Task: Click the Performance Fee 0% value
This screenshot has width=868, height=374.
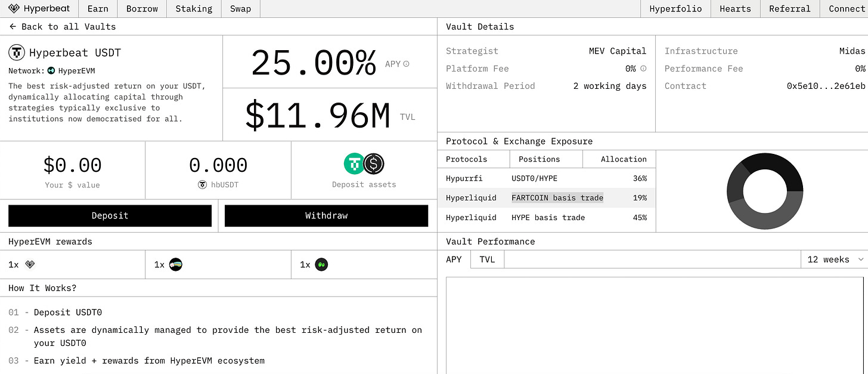Action: pos(860,69)
